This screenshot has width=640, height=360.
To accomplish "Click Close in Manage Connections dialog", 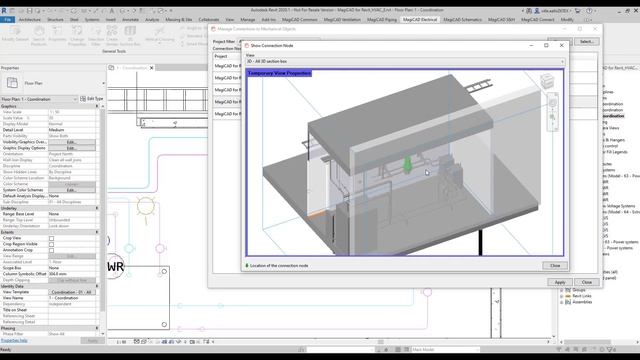I will pyautogui.click(x=587, y=282).
